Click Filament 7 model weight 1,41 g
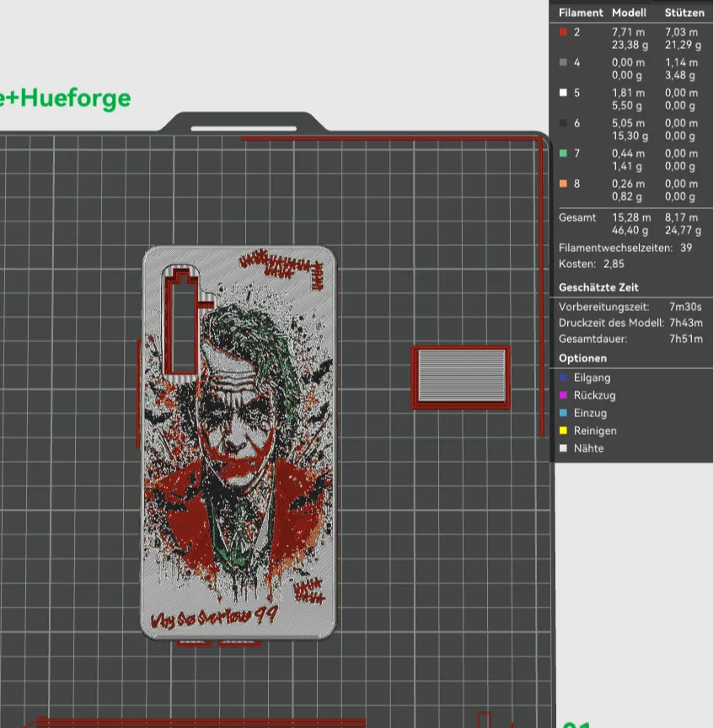The image size is (713, 728). (x=626, y=166)
